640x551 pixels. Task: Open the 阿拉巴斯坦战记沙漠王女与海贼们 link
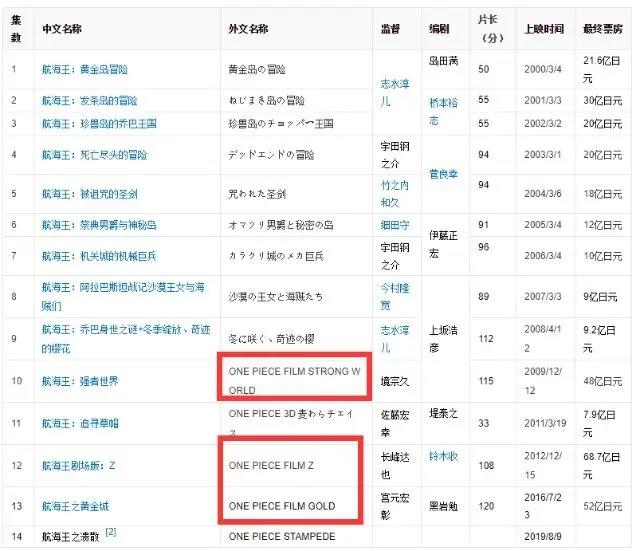click(x=123, y=296)
